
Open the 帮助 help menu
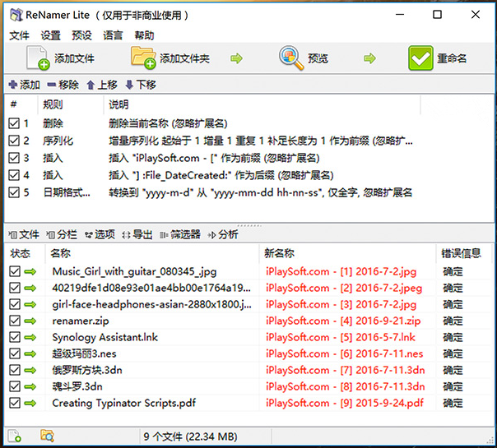click(x=144, y=35)
